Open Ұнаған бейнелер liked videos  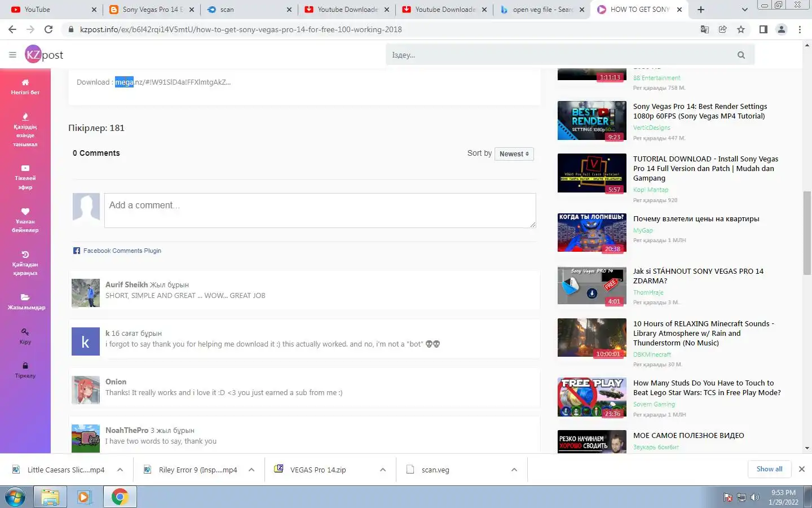[25, 221]
